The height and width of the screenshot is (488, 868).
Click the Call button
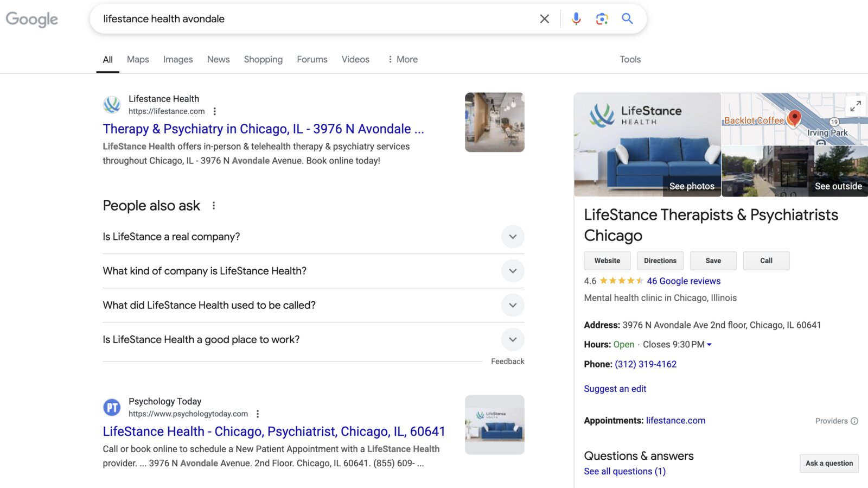click(x=766, y=261)
